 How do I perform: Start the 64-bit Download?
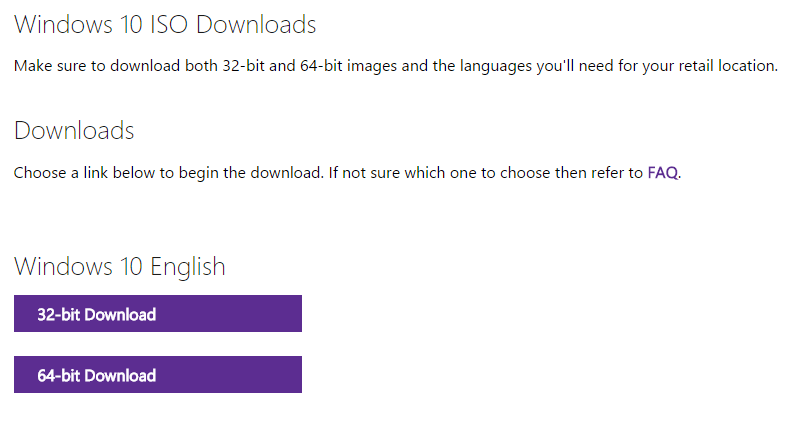pos(158,375)
